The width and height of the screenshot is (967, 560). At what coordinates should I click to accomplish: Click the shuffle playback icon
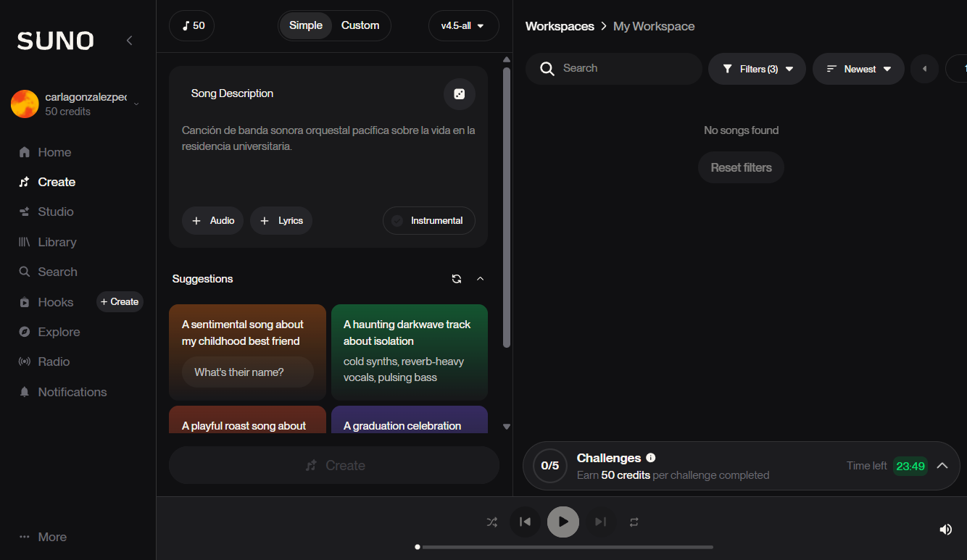pos(491,522)
